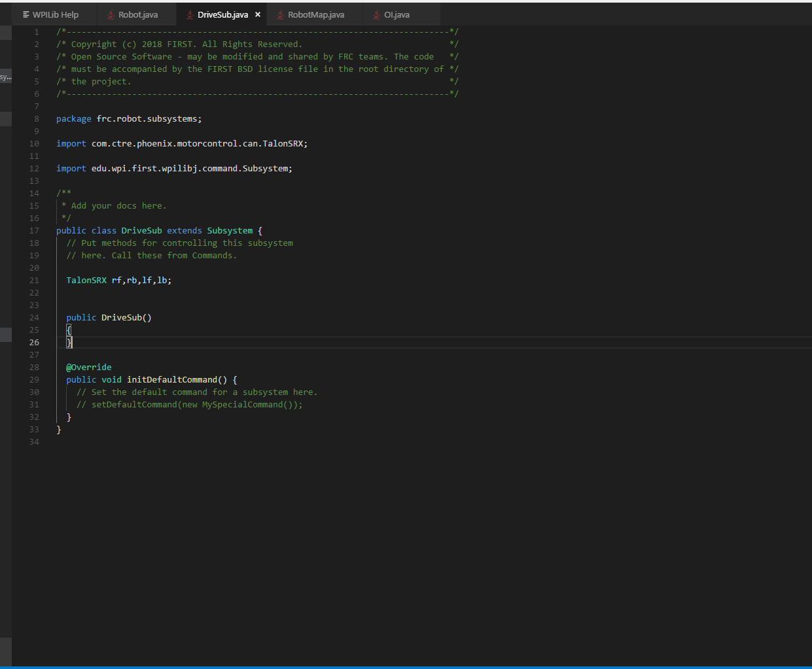
Task: Click the initDefaultCommand method name
Action: pos(171,380)
